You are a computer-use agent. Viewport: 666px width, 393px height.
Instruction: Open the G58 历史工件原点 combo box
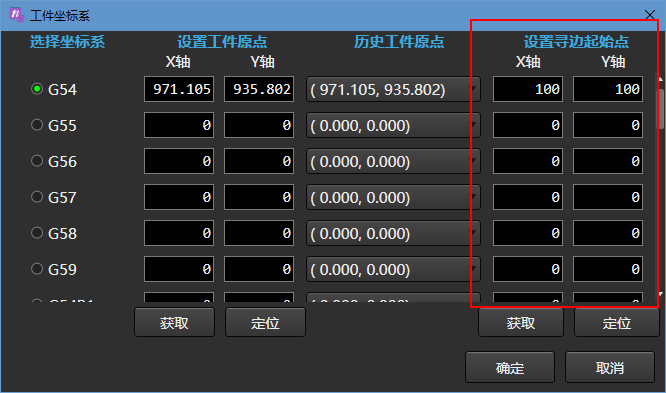coord(393,233)
